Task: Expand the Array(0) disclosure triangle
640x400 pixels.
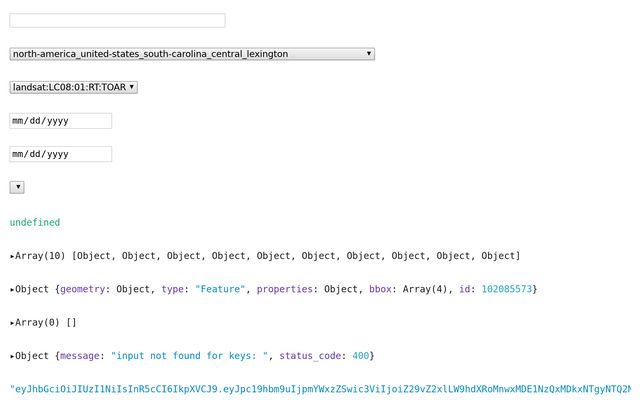Action: (12, 323)
